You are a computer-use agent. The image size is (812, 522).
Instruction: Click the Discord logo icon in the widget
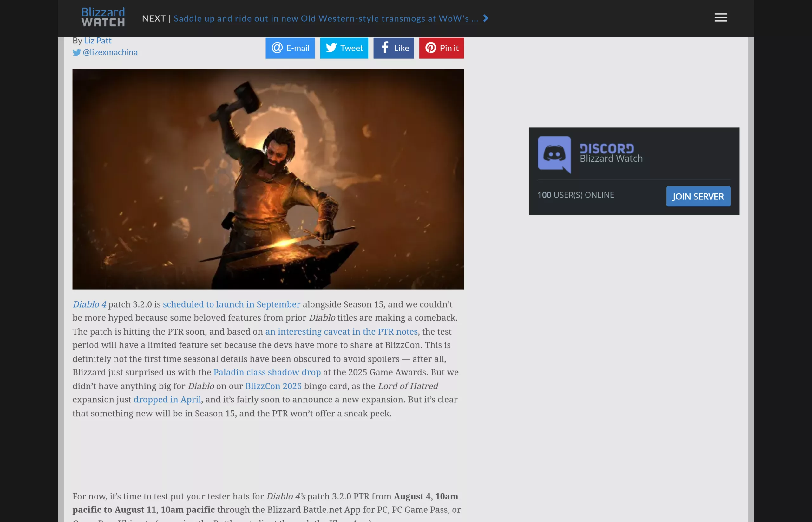(554, 155)
